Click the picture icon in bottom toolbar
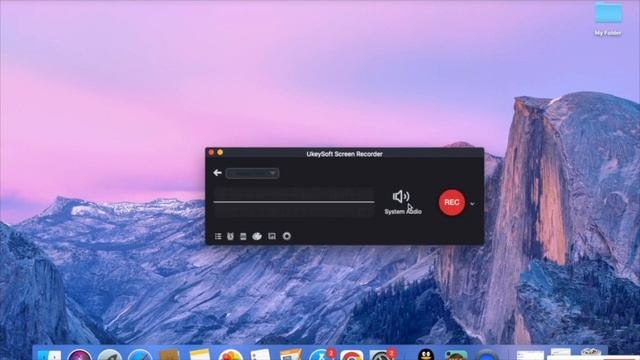Image resolution: width=640 pixels, height=360 pixels. [x=272, y=236]
